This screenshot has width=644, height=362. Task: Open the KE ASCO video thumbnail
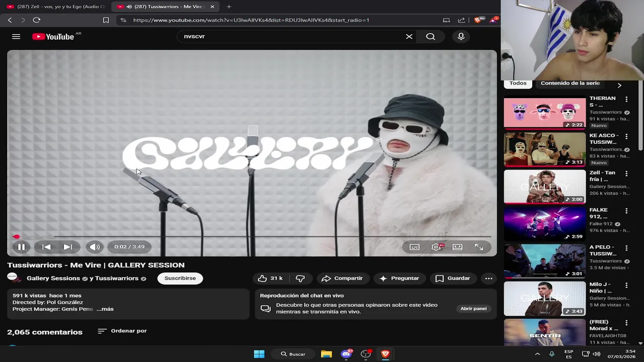[x=545, y=149]
